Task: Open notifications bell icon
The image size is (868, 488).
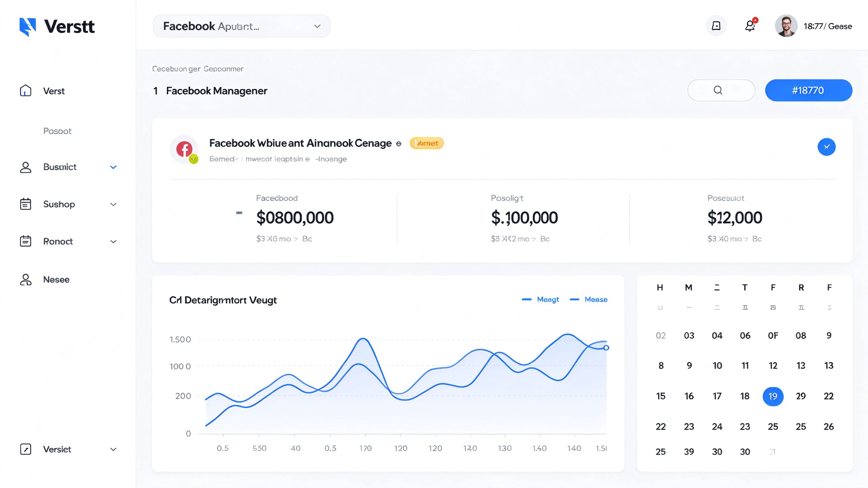Action: [750, 26]
